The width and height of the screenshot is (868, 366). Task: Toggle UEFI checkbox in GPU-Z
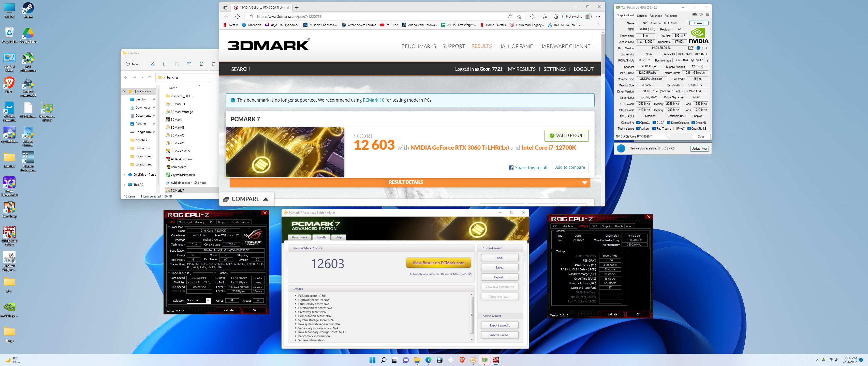click(x=698, y=48)
